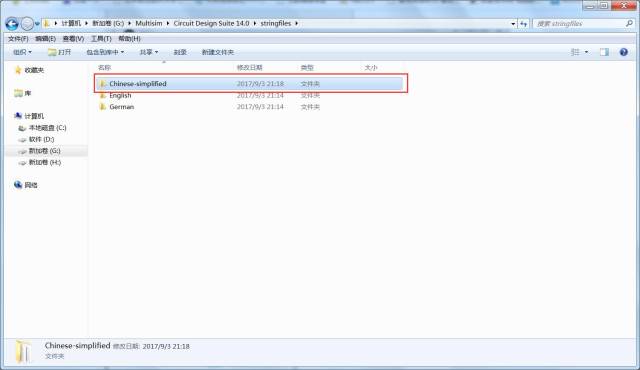
Task: Select 新加卷 (H:) drive in navigation pane
Action: tap(44, 162)
